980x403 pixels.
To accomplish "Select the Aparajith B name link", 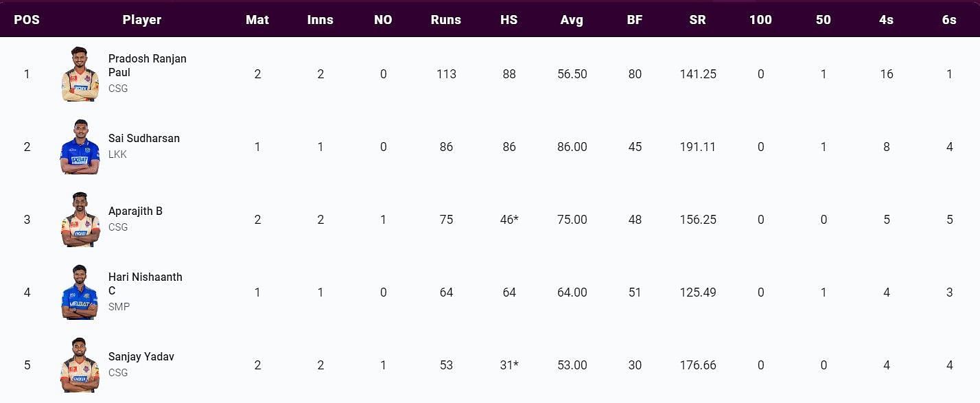I will (135, 211).
